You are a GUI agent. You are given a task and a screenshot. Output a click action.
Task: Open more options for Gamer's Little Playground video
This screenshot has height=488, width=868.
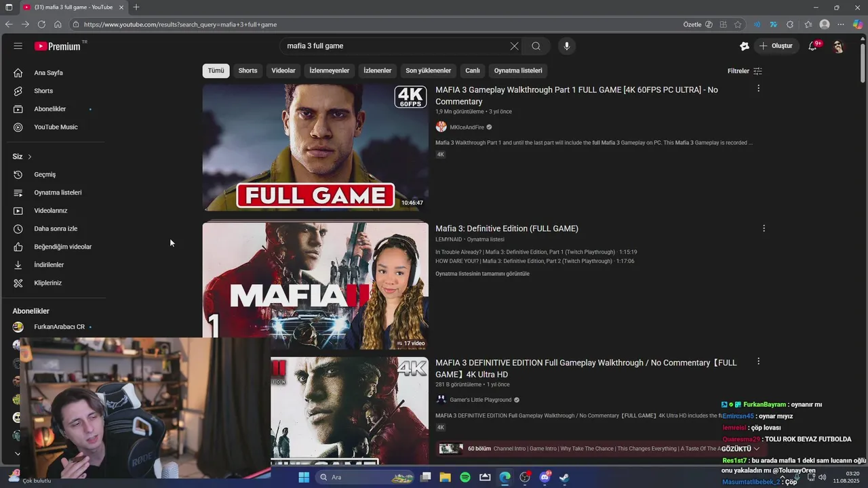click(758, 362)
